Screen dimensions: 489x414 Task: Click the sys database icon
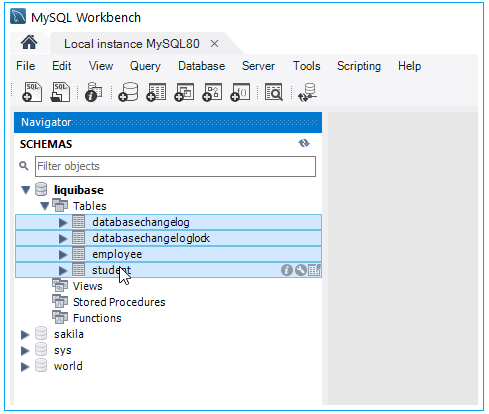click(x=41, y=349)
